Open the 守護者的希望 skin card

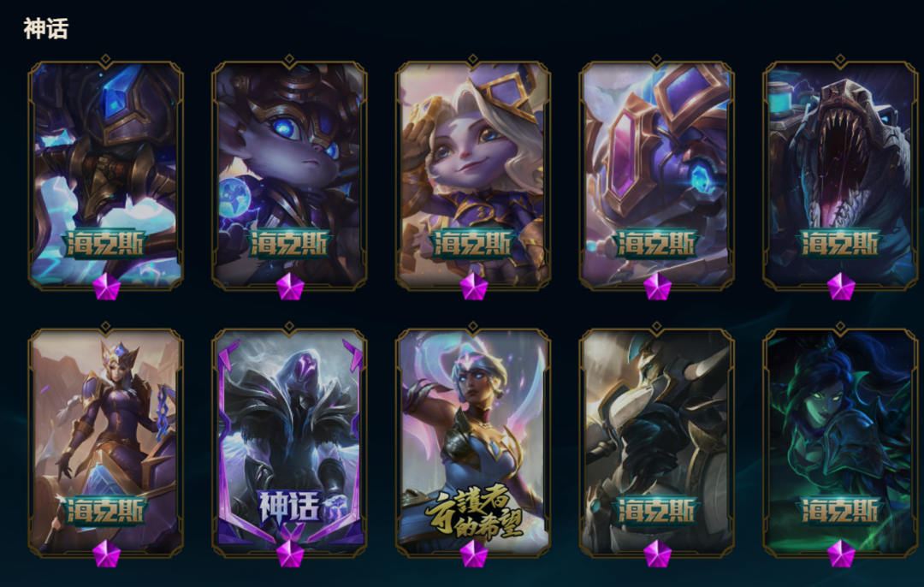pyautogui.click(x=473, y=442)
